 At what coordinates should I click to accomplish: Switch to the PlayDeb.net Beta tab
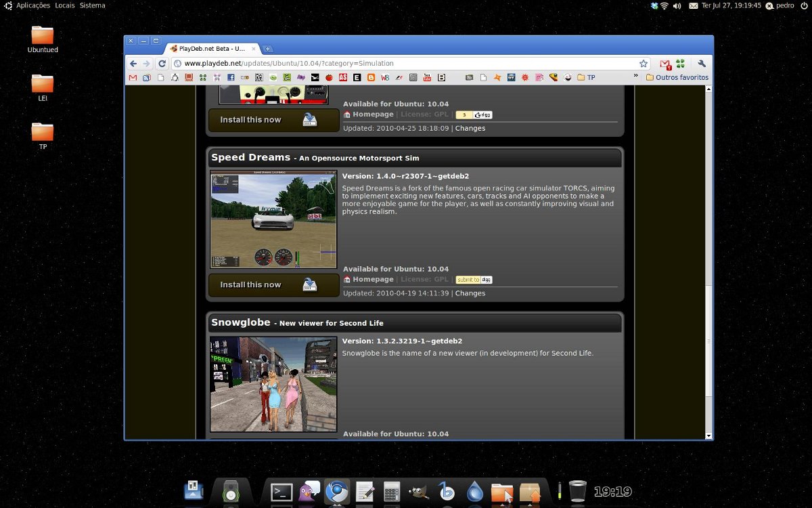click(x=211, y=49)
